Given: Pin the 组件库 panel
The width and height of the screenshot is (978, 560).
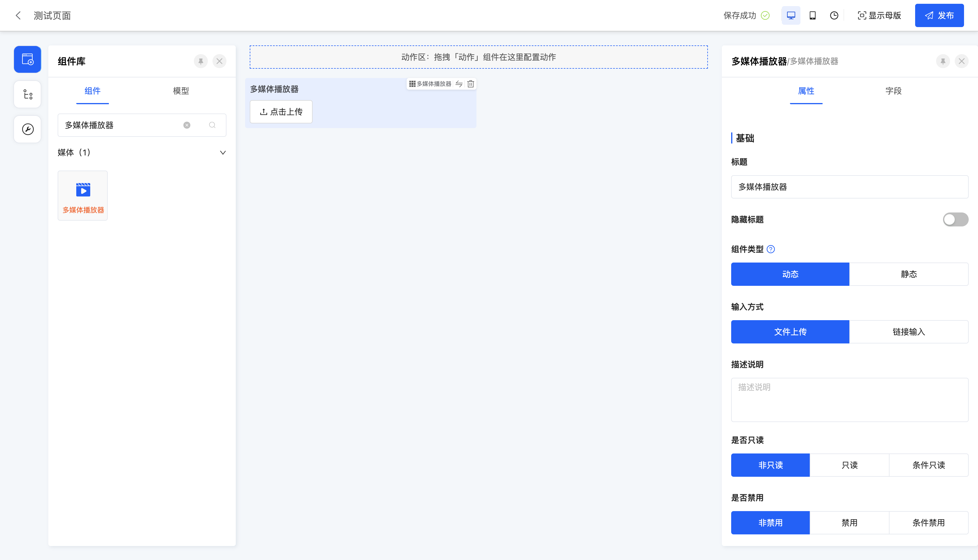Looking at the screenshot, I should 200,61.
